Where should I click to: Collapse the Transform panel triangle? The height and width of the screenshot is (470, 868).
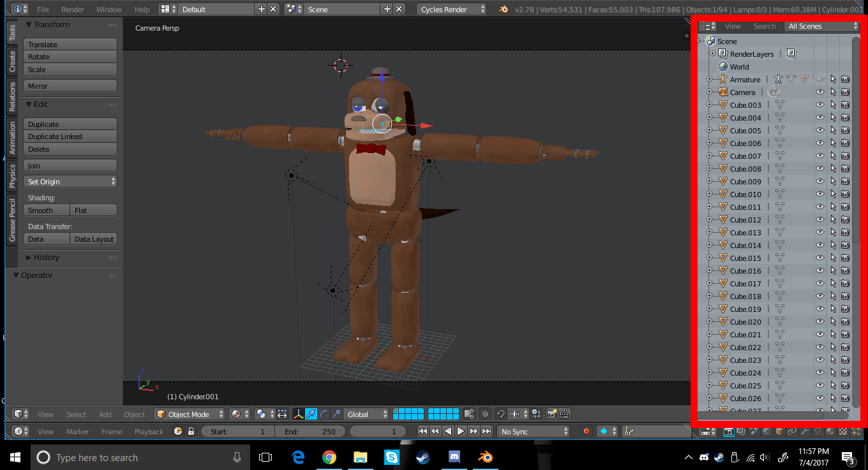pyautogui.click(x=29, y=24)
